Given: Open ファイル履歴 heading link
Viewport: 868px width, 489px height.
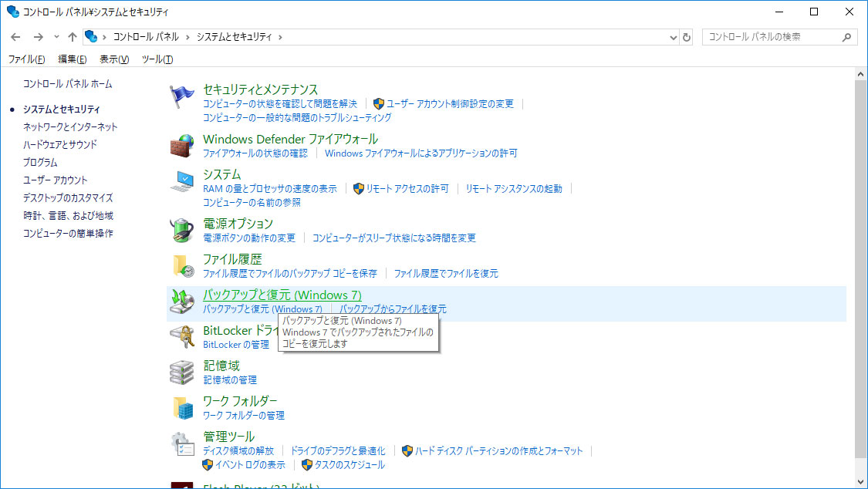Looking at the screenshot, I should [x=232, y=259].
